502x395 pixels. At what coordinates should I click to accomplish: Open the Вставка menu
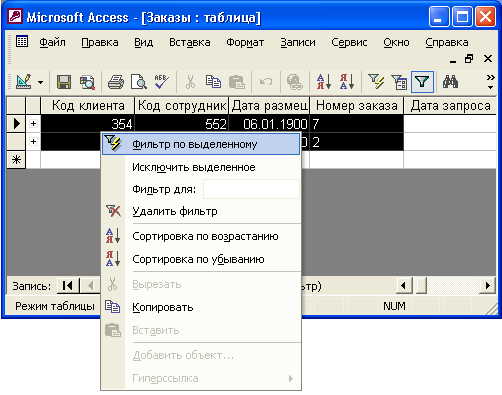tap(190, 43)
